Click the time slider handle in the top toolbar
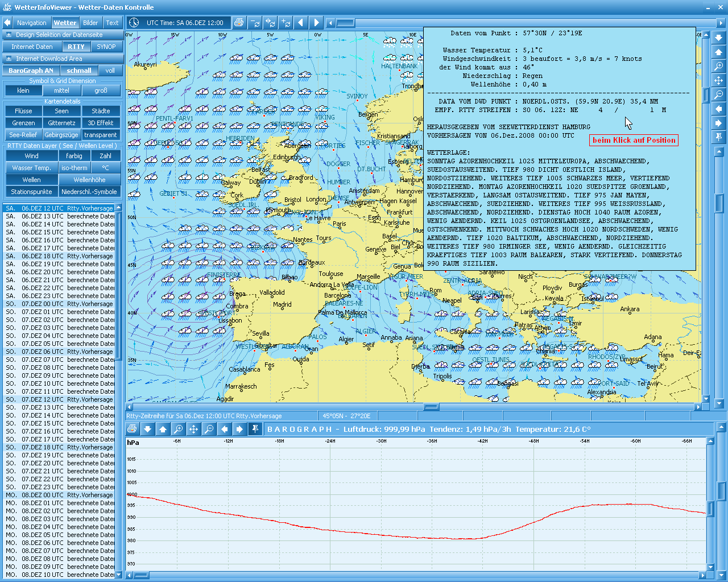The height and width of the screenshot is (582, 728). point(345,23)
